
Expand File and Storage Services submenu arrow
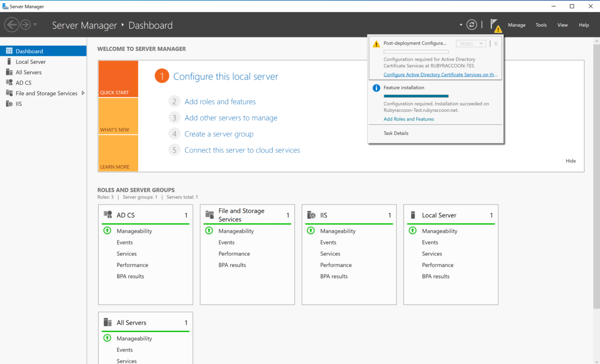83,93
